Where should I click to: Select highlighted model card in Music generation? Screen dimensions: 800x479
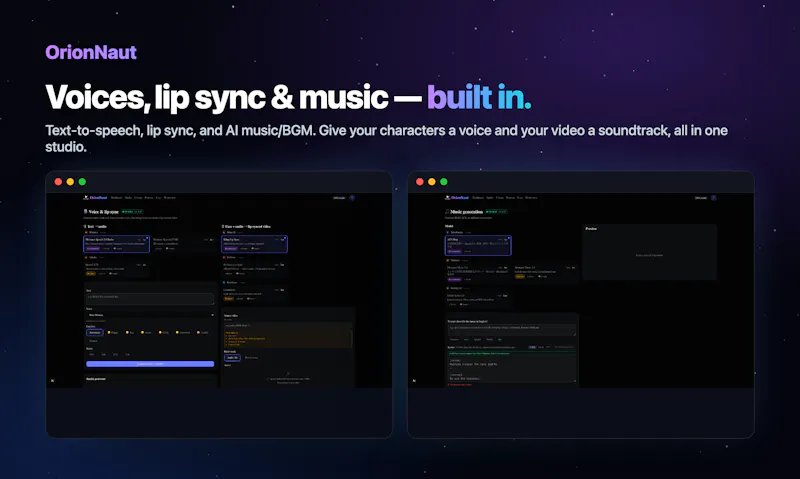point(478,245)
